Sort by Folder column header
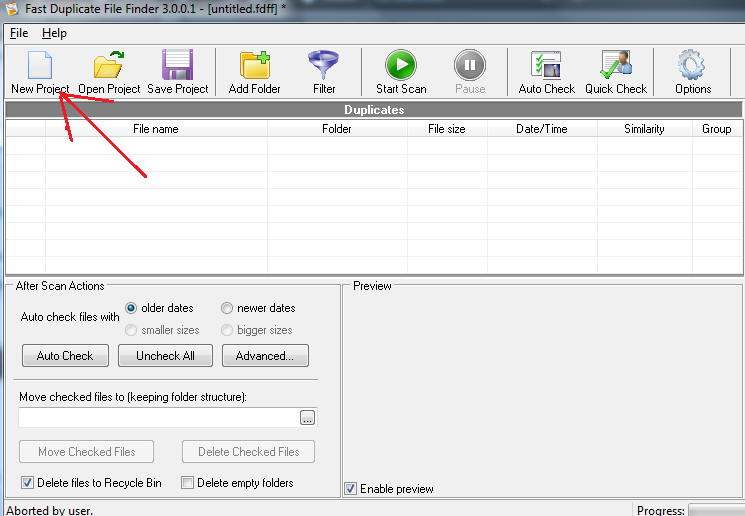Image resolution: width=745 pixels, height=516 pixels. click(x=337, y=129)
